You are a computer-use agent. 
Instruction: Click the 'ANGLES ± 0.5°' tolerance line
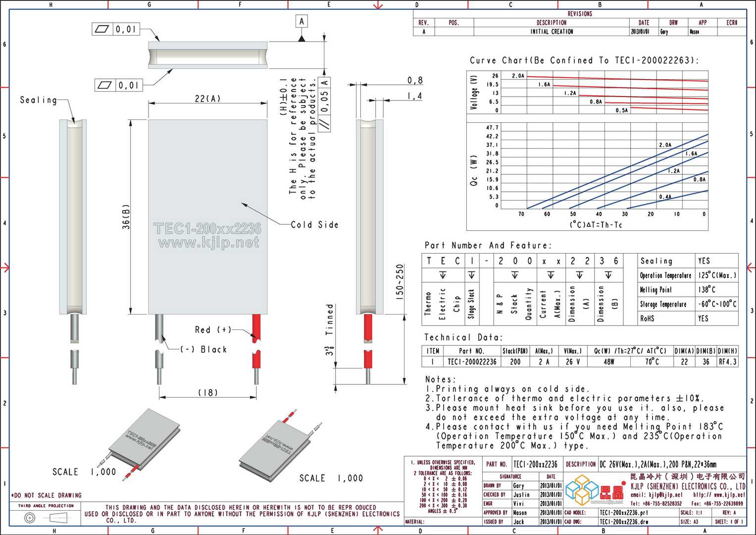[442, 511]
